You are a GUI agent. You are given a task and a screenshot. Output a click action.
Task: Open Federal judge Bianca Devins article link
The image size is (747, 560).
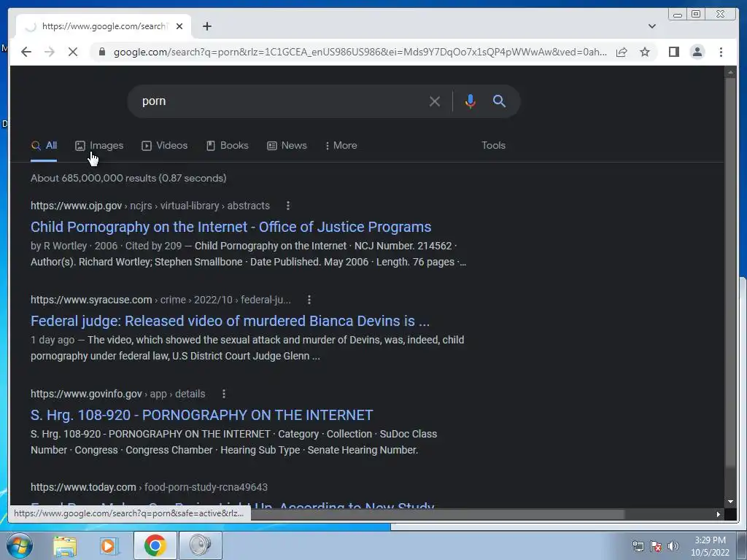coord(230,322)
